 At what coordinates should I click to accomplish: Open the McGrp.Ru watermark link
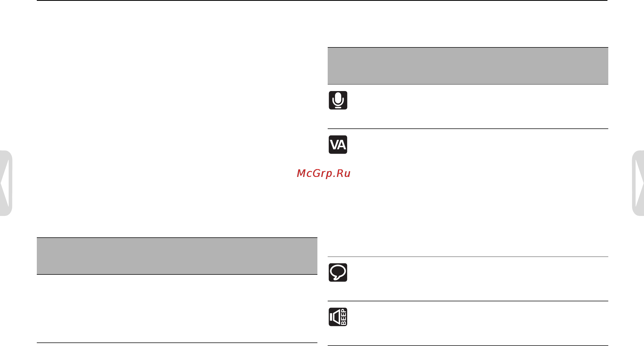point(324,173)
